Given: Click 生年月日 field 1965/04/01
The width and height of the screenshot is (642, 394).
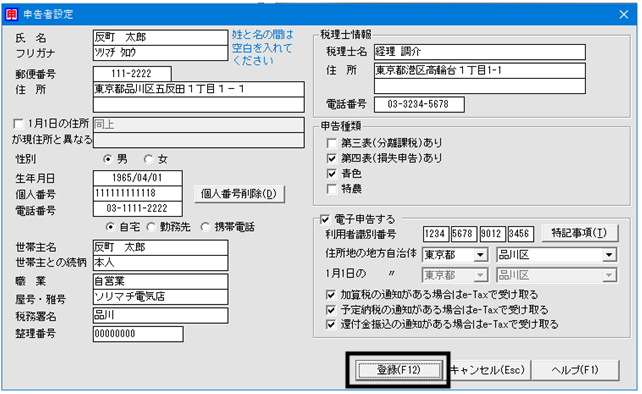Looking at the screenshot, I should pos(138,178).
